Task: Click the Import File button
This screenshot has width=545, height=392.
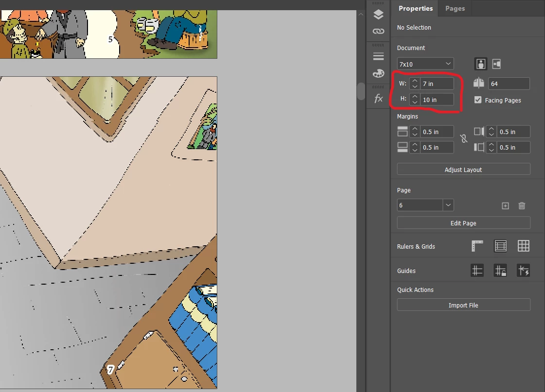Action: coord(464,305)
